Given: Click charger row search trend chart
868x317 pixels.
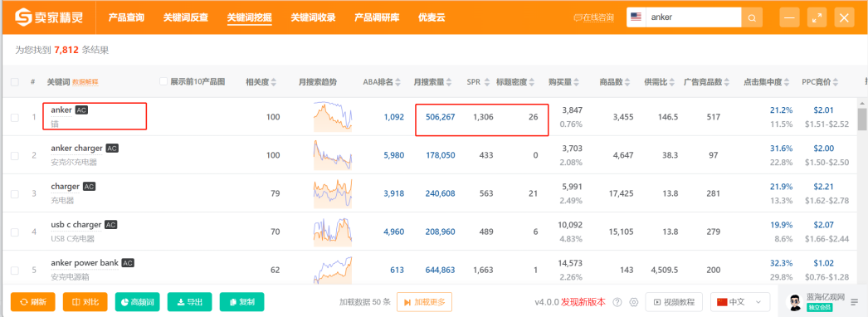Looking at the screenshot, I should (333, 193).
